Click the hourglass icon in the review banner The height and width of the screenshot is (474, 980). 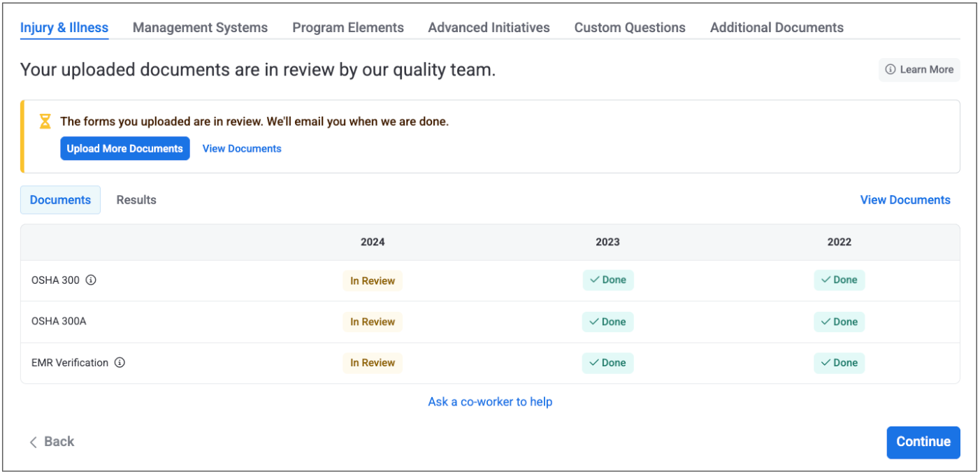coord(45,122)
